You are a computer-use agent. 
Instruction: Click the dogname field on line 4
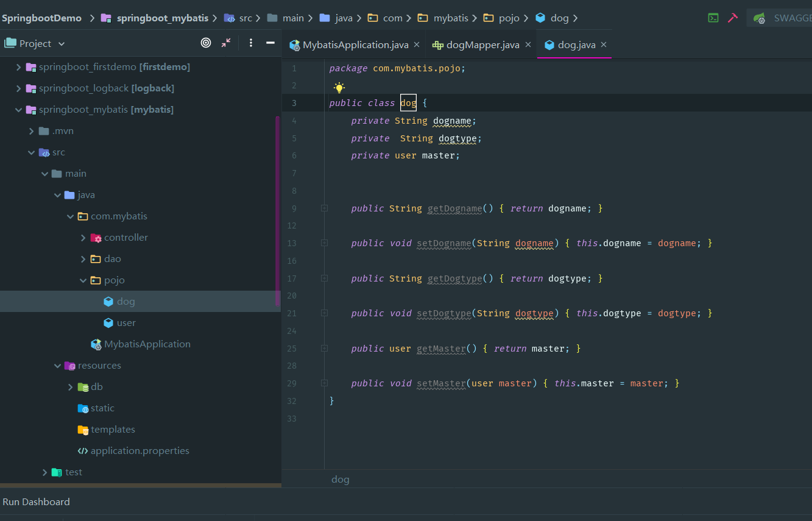tap(452, 121)
